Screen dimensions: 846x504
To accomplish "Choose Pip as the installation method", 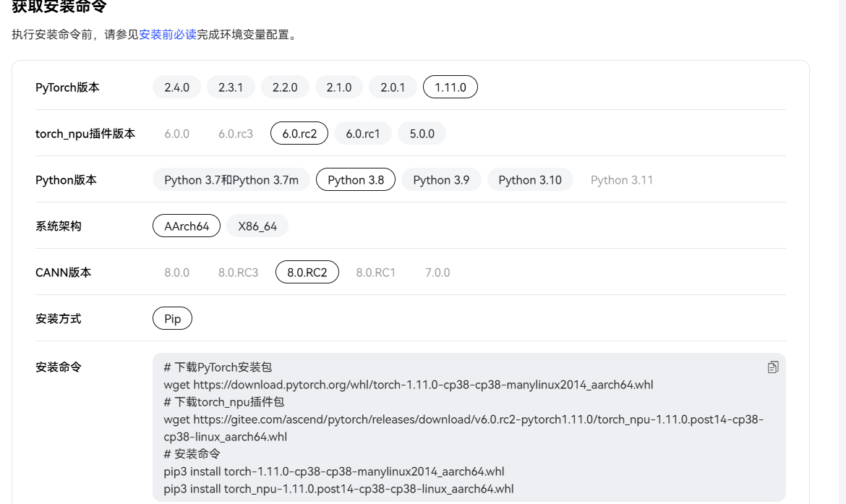I will click(172, 318).
